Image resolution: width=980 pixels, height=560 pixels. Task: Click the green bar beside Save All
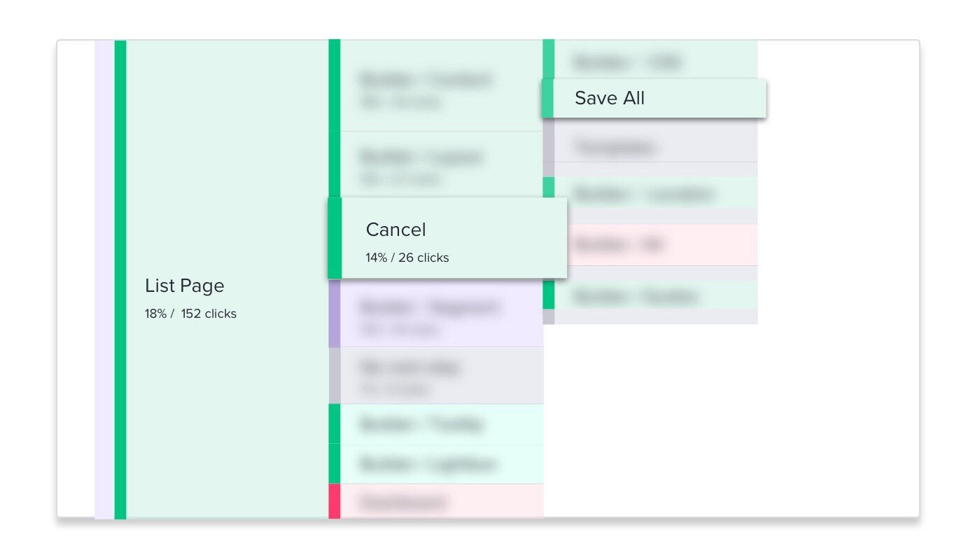pos(547,98)
